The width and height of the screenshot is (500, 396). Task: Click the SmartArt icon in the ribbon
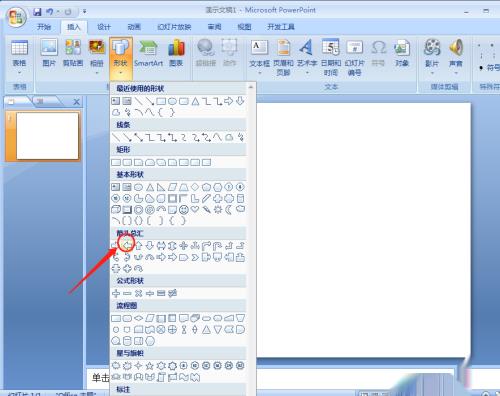[x=148, y=53]
